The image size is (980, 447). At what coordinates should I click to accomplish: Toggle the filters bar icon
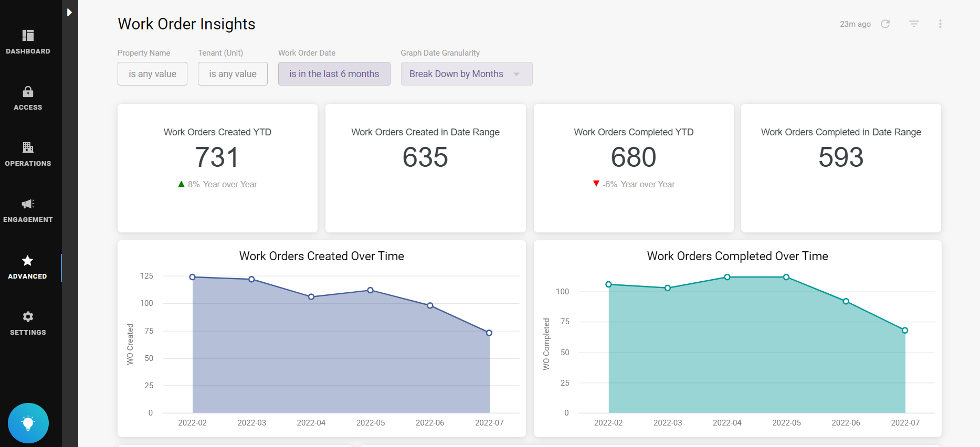(914, 24)
